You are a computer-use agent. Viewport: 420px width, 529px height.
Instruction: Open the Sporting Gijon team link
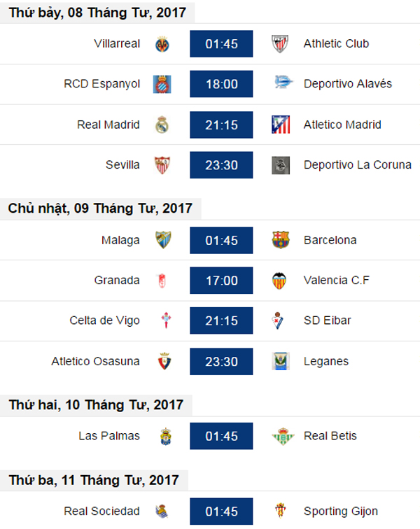tap(341, 512)
